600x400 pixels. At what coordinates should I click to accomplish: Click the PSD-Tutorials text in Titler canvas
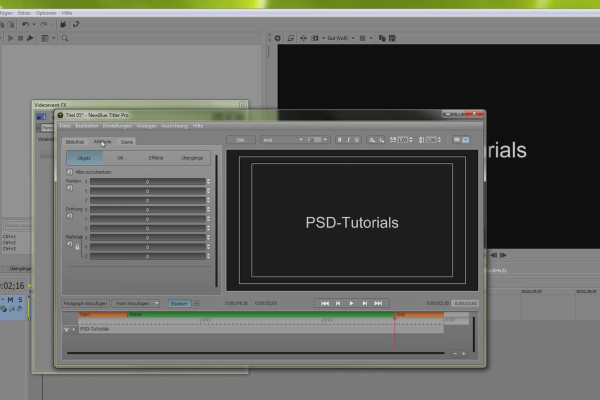(352, 223)
